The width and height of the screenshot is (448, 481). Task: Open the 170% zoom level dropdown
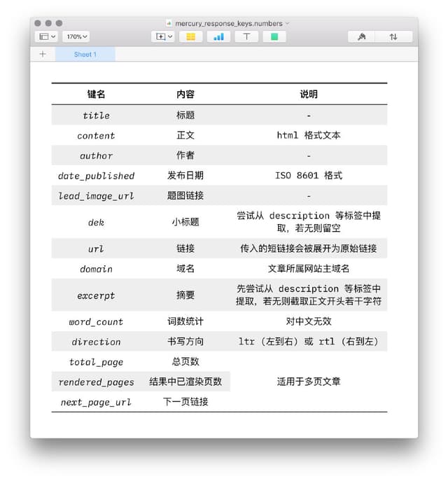76,36
